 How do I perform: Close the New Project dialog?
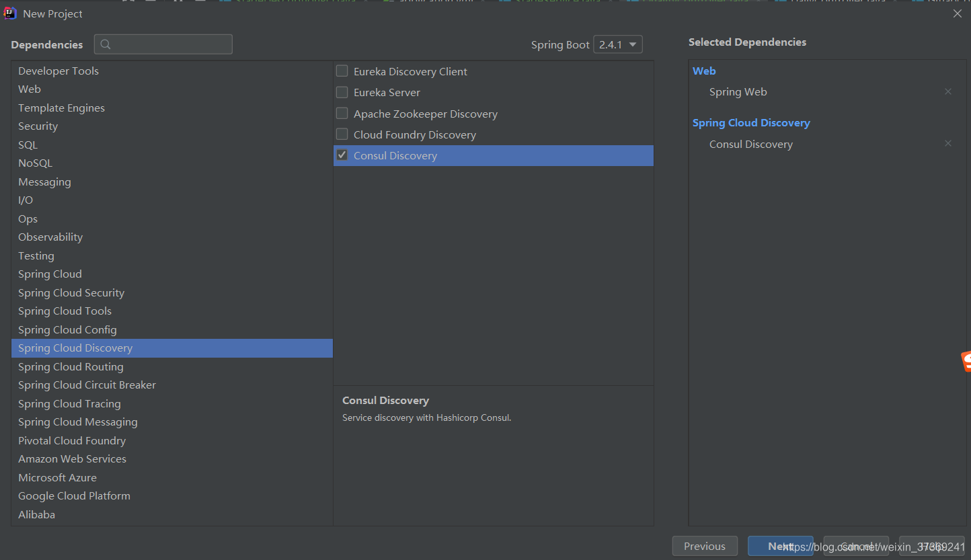958,13
